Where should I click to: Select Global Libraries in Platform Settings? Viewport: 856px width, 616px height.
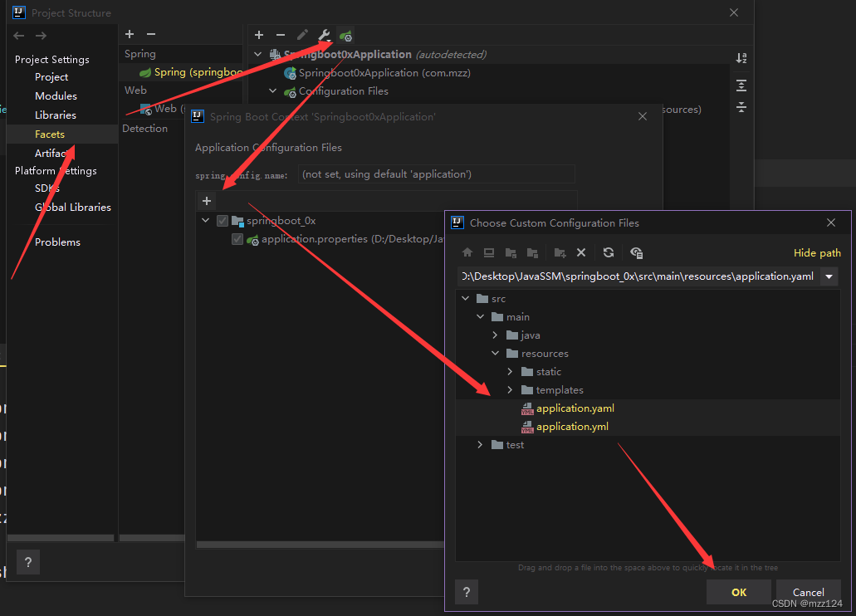point(72,207)
